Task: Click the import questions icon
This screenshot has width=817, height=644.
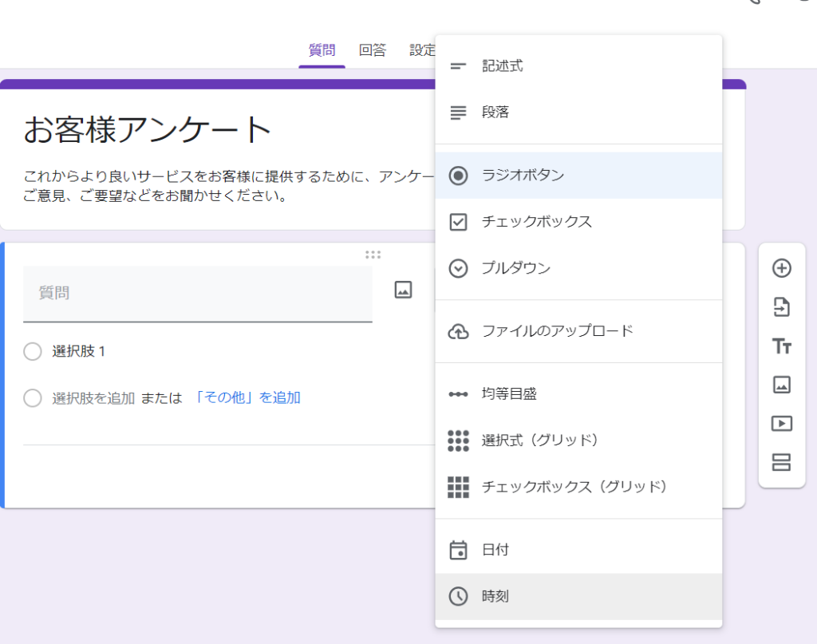Action: point(782,307)
